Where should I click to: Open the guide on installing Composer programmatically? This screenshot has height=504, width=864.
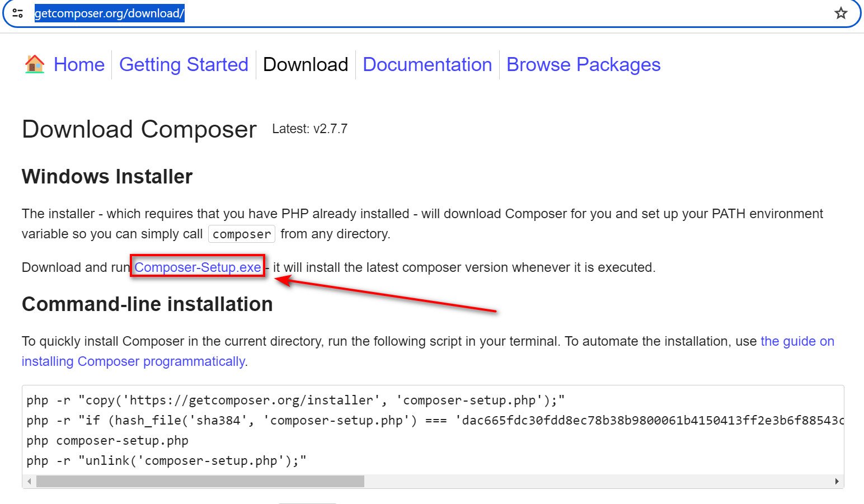pyautogui.click(x=797, y=341)
